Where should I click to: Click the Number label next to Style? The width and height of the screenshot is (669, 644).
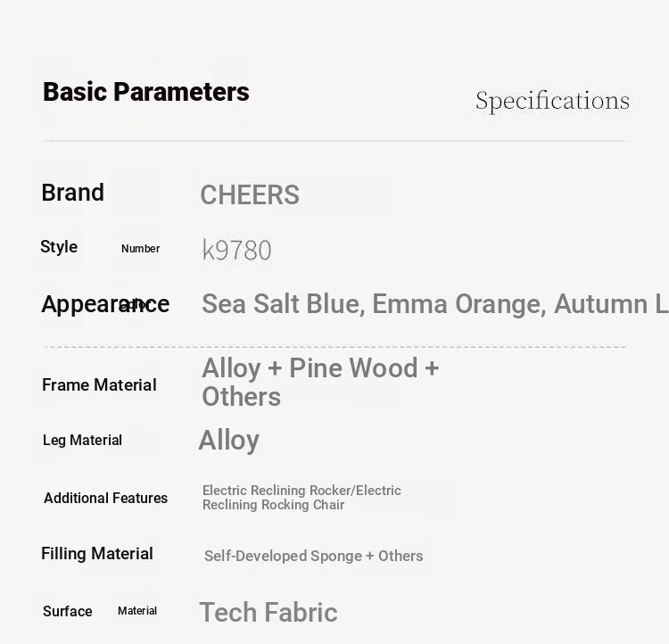[x=140, y=248]
